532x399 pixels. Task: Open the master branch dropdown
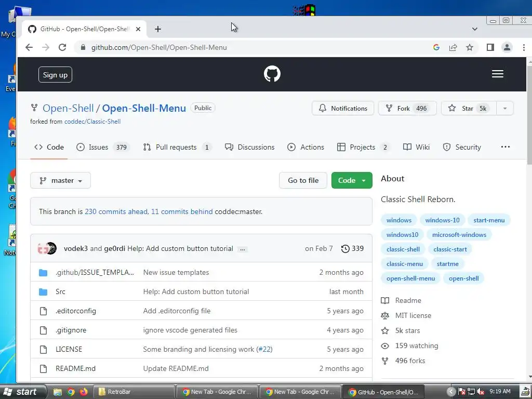[x=60, y=180]
